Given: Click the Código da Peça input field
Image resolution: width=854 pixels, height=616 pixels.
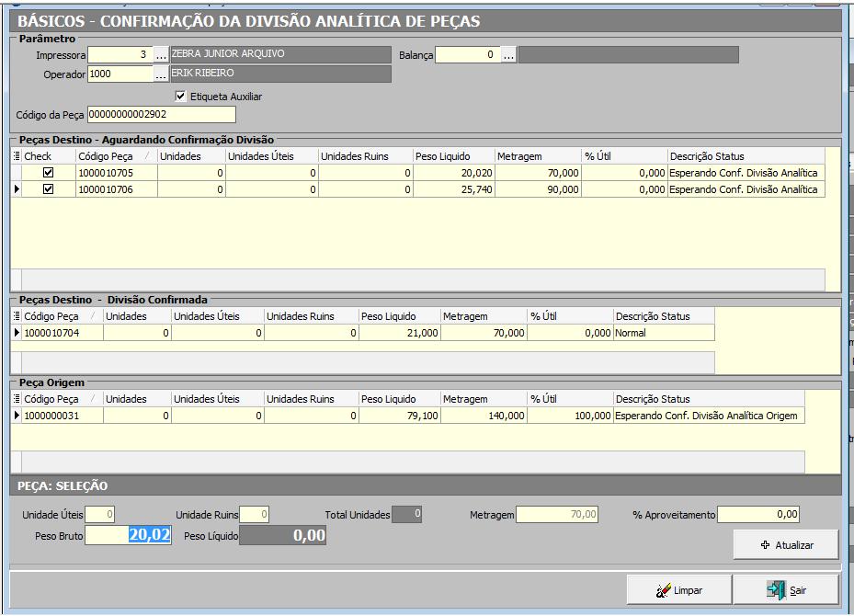Looking at the screenshot, I should coord(161,114).
